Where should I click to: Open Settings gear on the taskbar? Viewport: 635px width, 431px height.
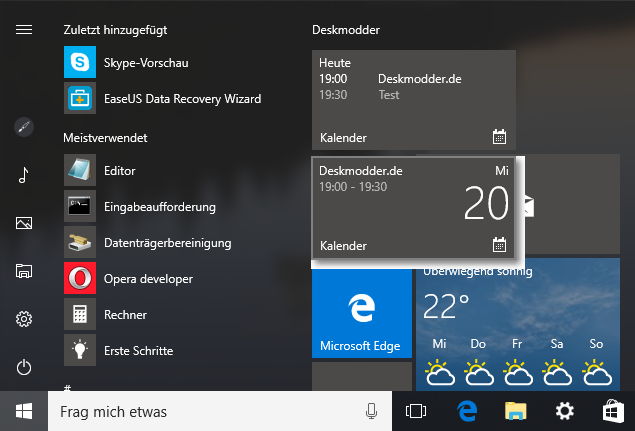click(x=565, y=411)
